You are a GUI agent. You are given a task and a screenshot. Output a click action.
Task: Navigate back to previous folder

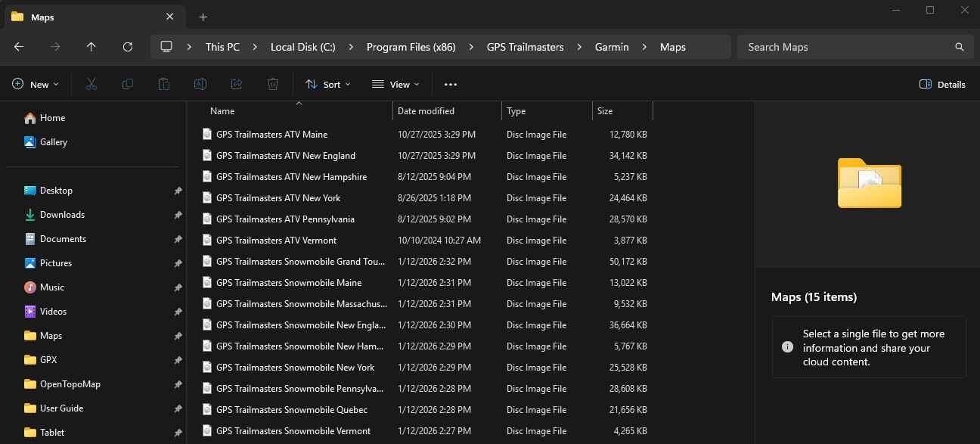coord(19,47)
